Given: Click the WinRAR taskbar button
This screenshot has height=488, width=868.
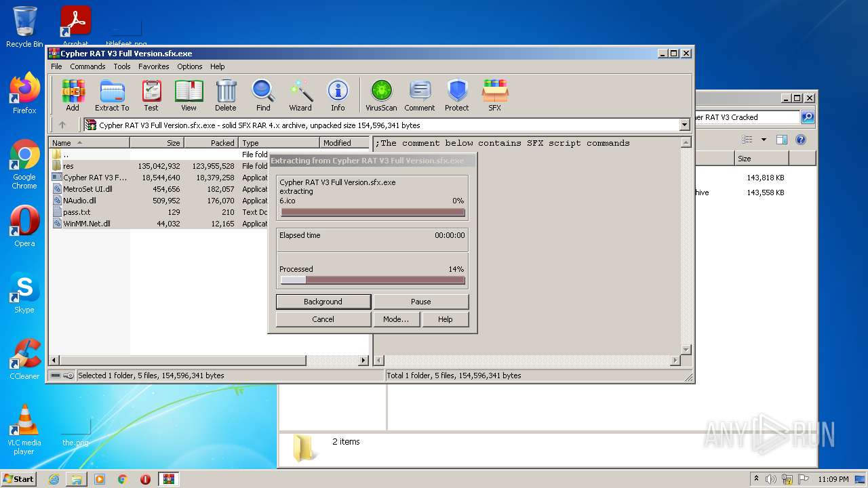Looking at the screenshot, I should tap(168, 479).
